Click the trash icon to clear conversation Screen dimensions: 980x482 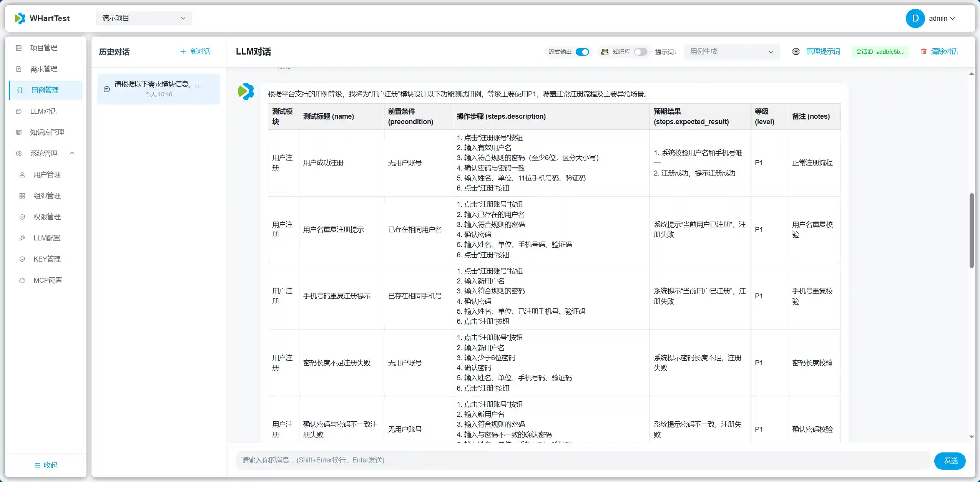coord(924,51)
